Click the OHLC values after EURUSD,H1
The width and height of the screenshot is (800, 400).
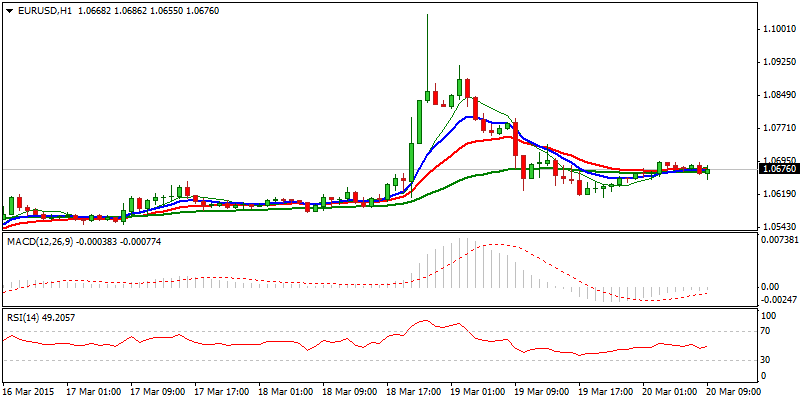pyautogui.click(x=148, y=11)
